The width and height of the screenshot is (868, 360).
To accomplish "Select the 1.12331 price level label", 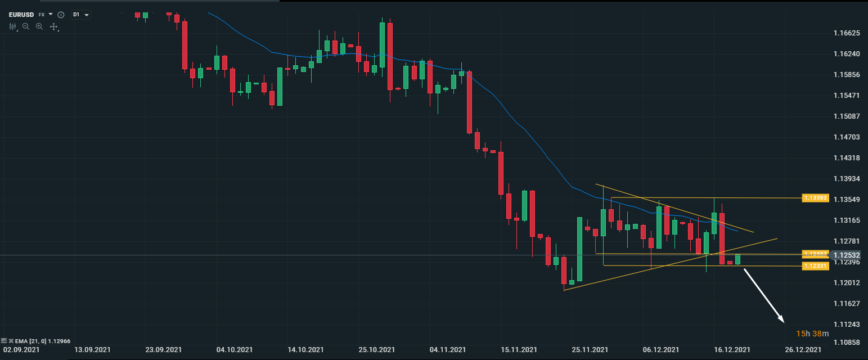I will [815, 265].
